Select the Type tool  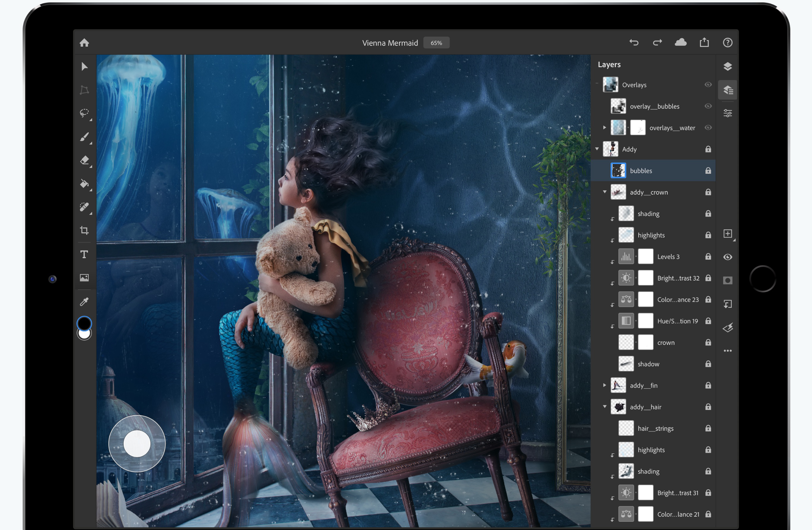tap(84, 254)
